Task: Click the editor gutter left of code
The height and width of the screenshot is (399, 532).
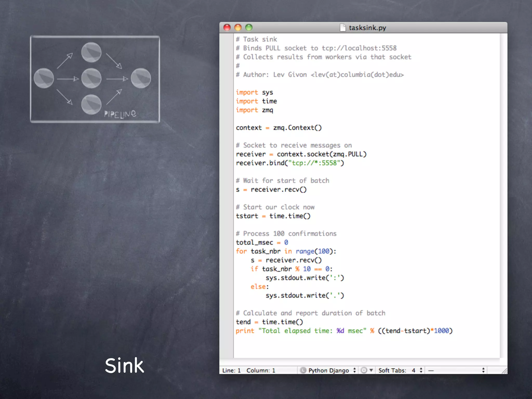Action: point(227,195)
